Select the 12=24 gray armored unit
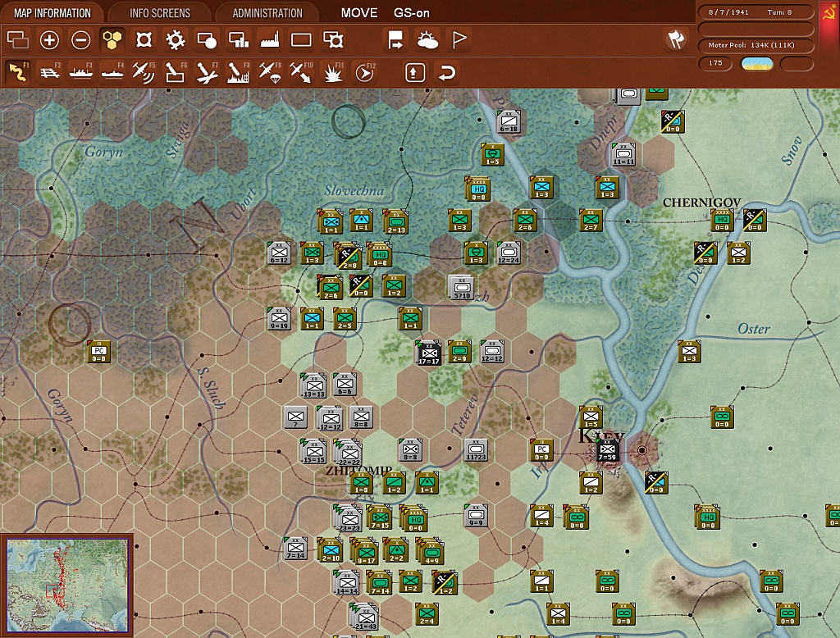The height and width of the screenshot is (638, 840). [509, 253]
